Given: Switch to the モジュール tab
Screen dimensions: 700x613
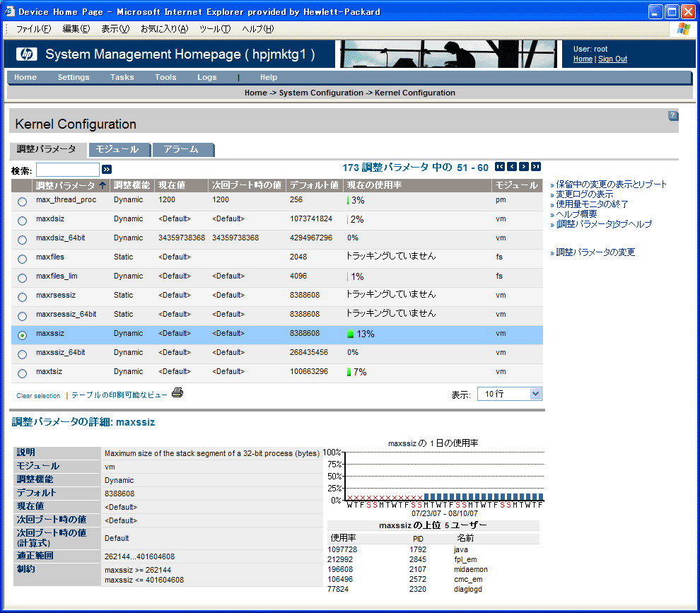Looking at the screenshot, I should [119, 150].
